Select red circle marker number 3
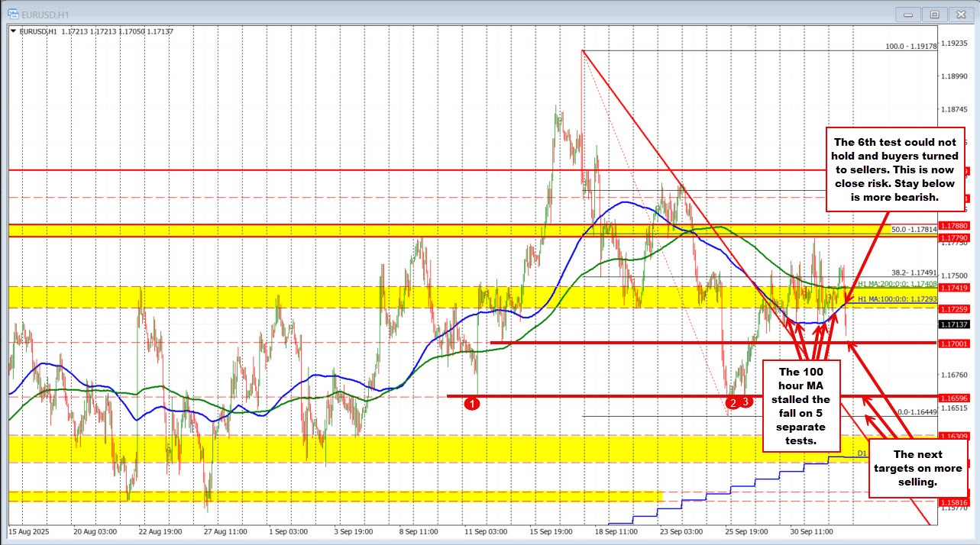Viewport: 980px width, 545px height. click(747, 401)
